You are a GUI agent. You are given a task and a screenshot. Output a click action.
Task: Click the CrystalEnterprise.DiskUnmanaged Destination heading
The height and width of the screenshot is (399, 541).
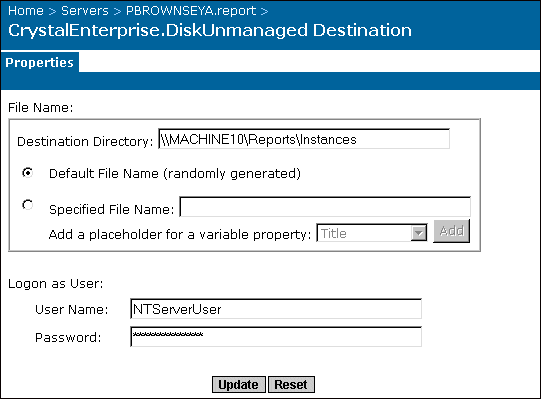(210, 30)
